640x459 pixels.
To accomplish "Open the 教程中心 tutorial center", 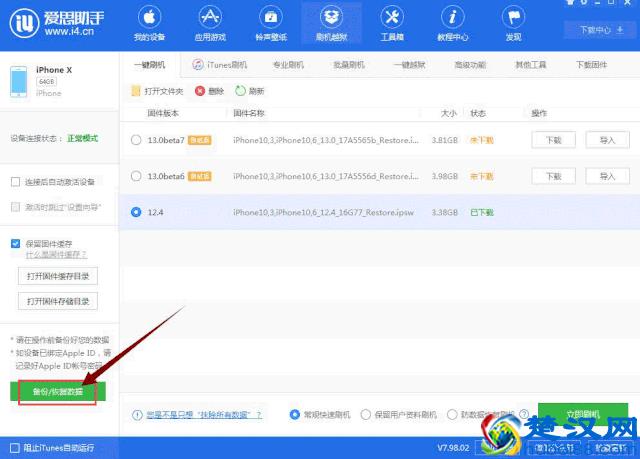I will pos(453,25).
